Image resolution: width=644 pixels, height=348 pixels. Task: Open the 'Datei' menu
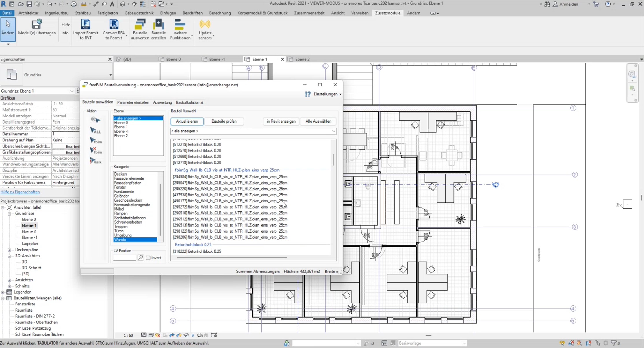click(7, 13)
